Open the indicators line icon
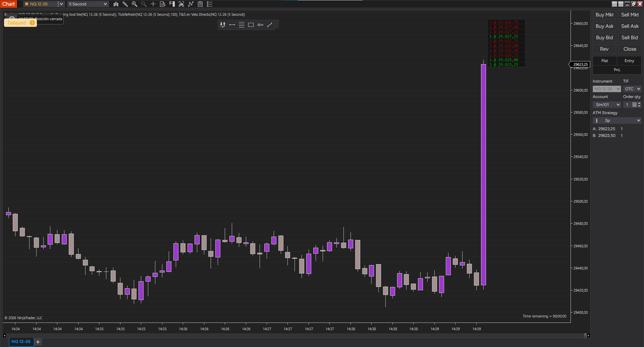This screenshot has width=644, height=347. [191, 4]
